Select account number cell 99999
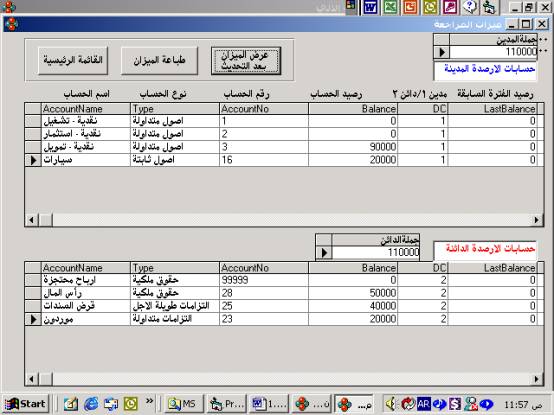The height and width of the screenshot is (415, 554). (x=264, y=280)
